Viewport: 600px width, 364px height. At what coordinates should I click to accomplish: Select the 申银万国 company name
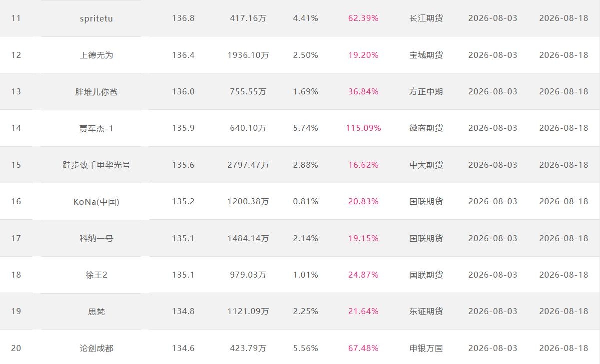pos(426,348)
